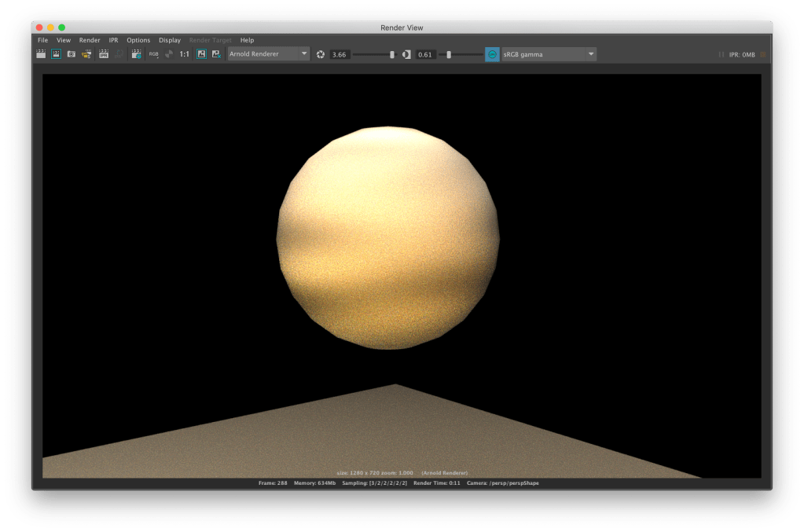Click the Remove Image icon
This screenshot has height=532, width=804.
click(x=216, y=54)
